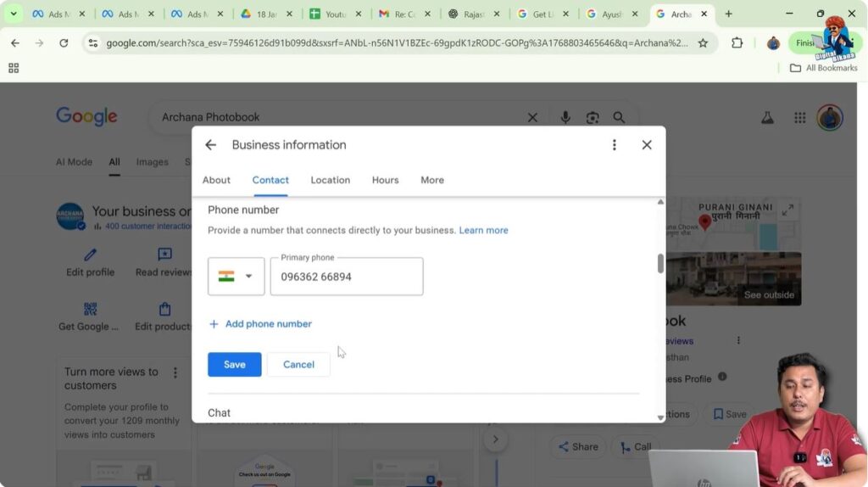Open the More tab

pos(431,180)
